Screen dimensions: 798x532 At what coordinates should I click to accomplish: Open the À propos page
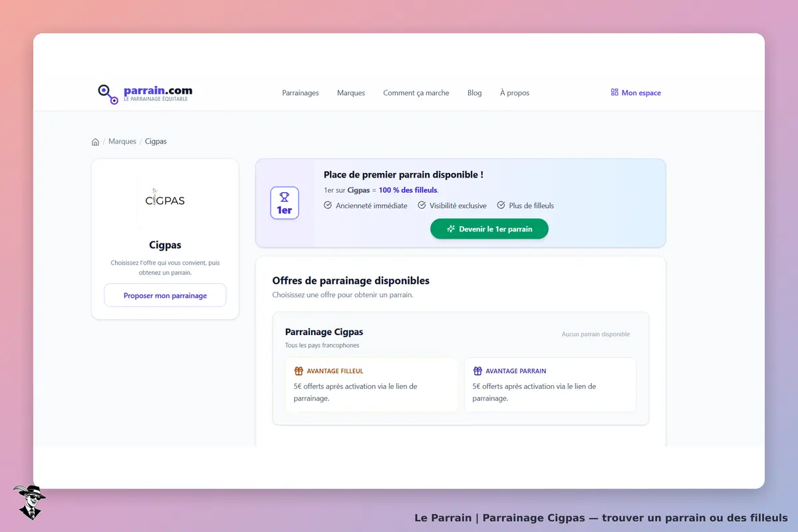tap(515, 93)
